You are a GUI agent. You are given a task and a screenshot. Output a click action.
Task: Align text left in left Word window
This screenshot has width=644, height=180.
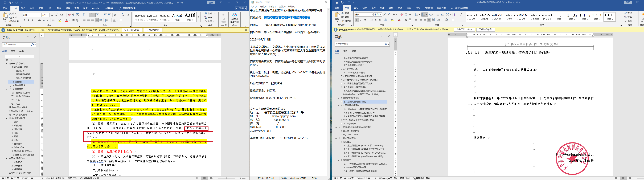84,20
